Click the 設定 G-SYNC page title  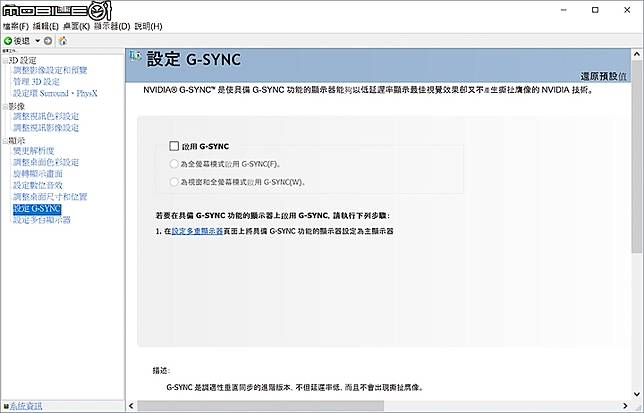point(194,60)
